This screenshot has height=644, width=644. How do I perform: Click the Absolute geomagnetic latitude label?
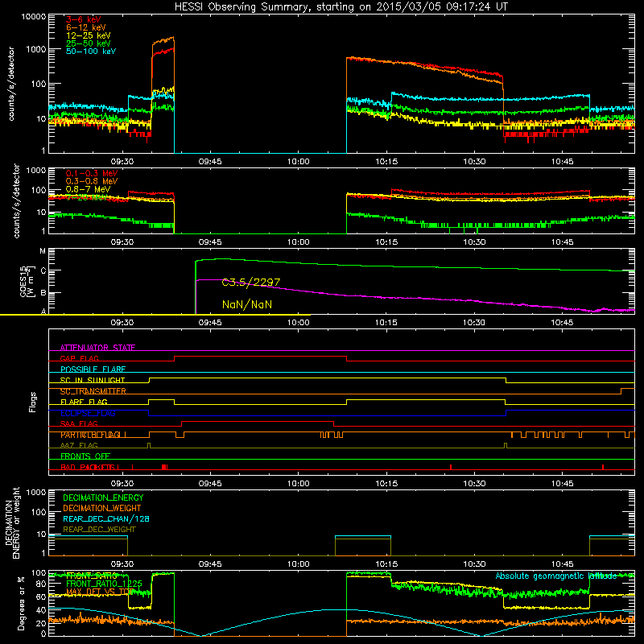tap(555, 576)
